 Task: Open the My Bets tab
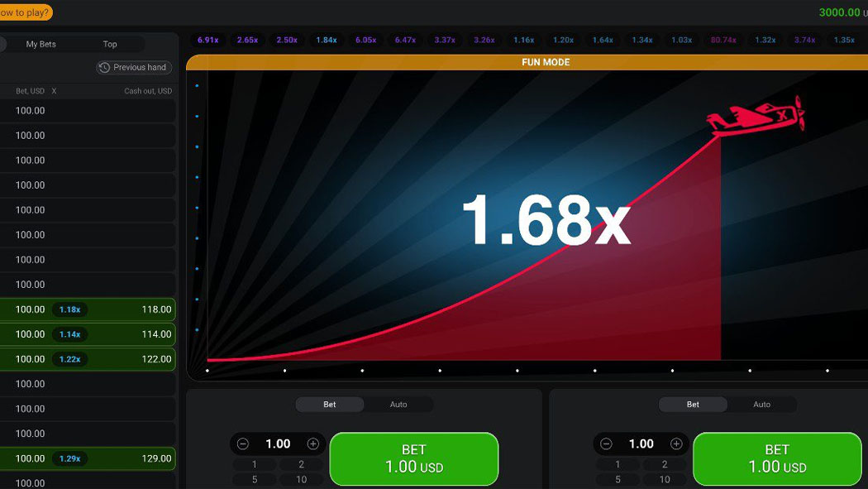click(41, 44)
